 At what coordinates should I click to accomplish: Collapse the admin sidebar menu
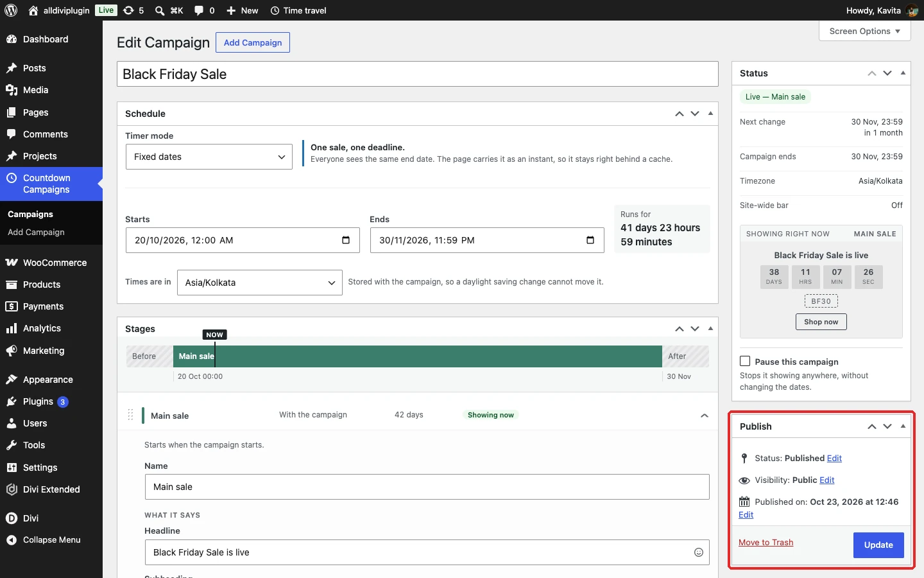[x=51, y=540]
